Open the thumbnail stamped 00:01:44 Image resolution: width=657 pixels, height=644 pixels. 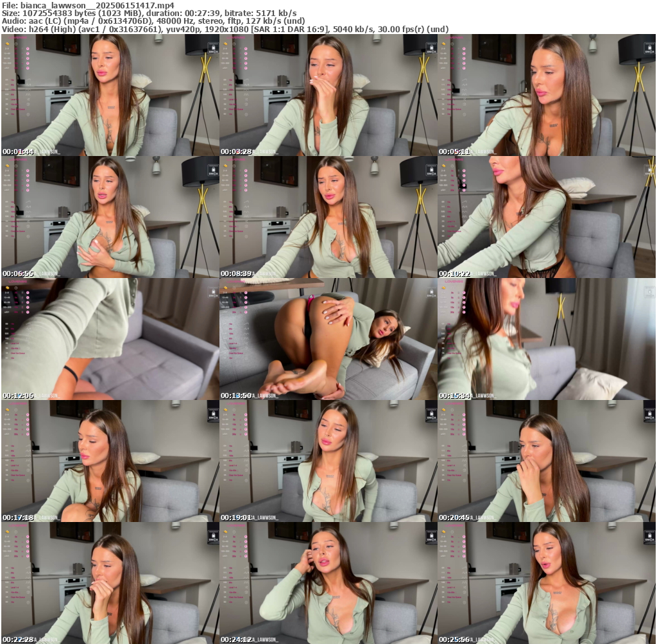[110, 95]
